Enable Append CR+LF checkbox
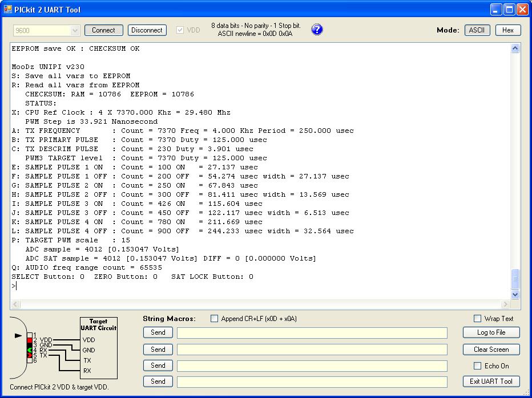The height and width of the screenshot is (398, 532). (215, 319)
